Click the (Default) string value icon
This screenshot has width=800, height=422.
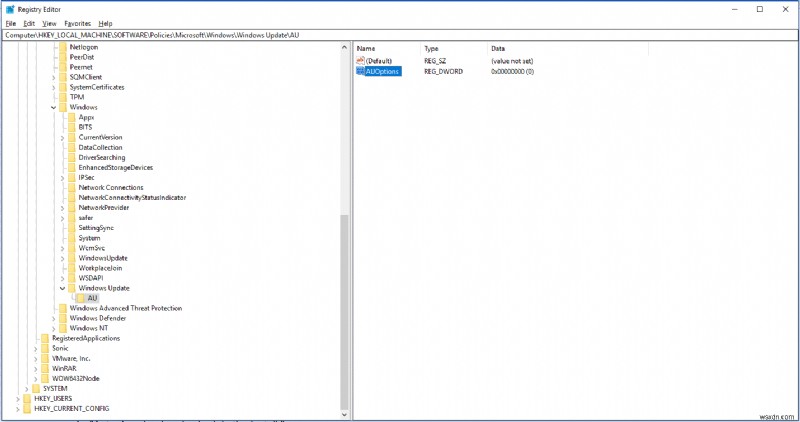pyautogui.click(x=360, y=61)
